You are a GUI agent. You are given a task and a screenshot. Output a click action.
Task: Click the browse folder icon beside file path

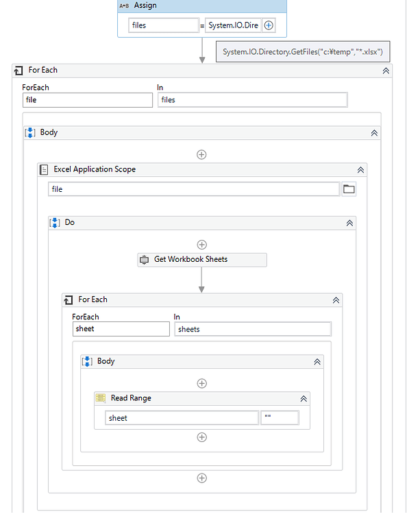pos(349,188)
